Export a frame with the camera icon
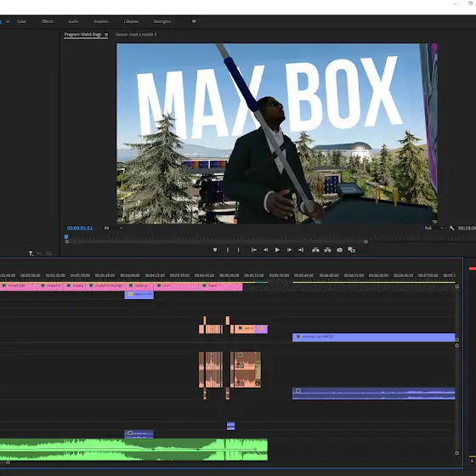Screen dimensions: 476x476 point(340,250)
